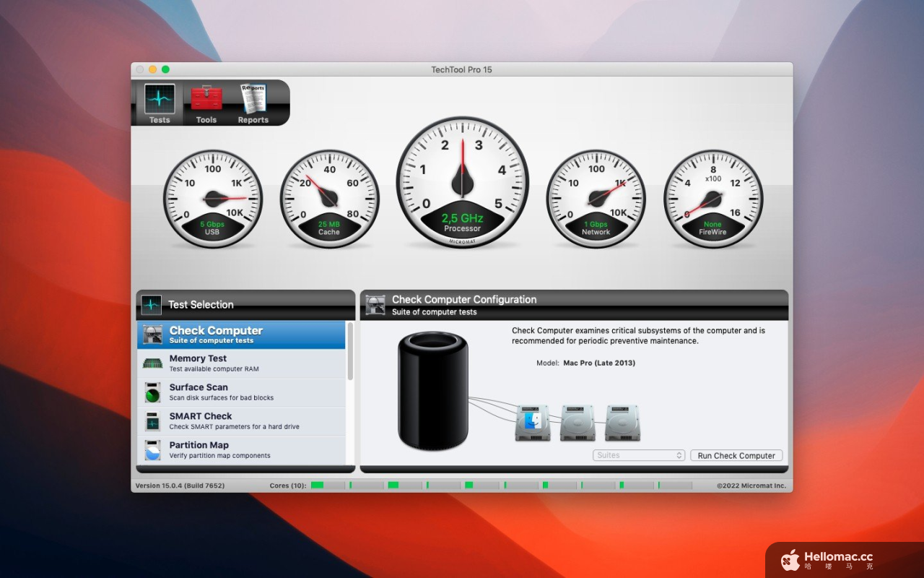The width and height of the screenshot is (924, 578).
Task: Click the USB speed gauge
Action: click(212, 199)
